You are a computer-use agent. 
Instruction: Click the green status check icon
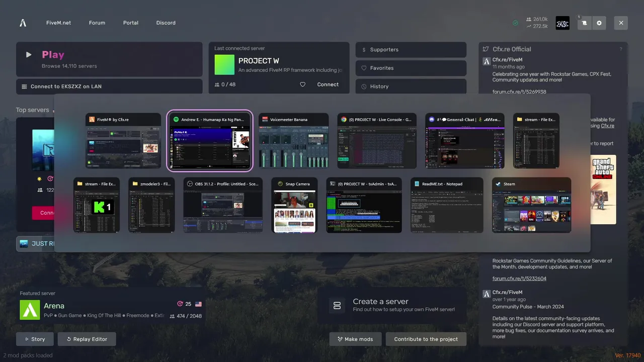515,23
